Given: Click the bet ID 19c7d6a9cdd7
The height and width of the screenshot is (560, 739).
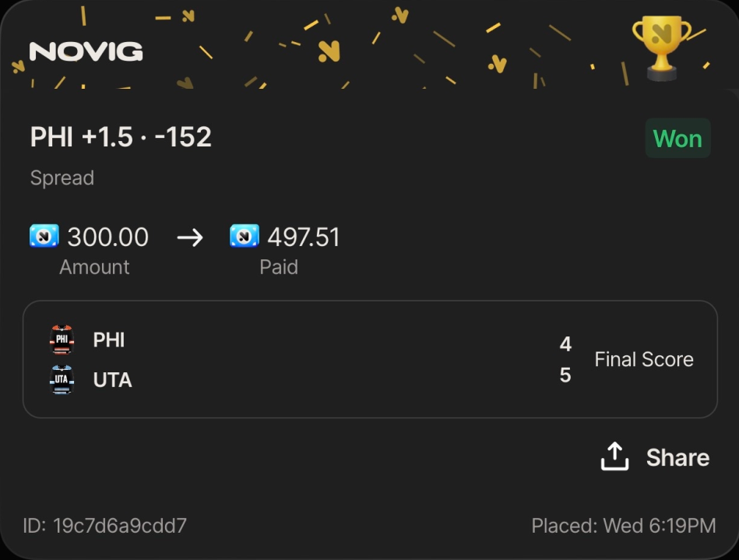Looking at the screenshot, I should 105,525.
